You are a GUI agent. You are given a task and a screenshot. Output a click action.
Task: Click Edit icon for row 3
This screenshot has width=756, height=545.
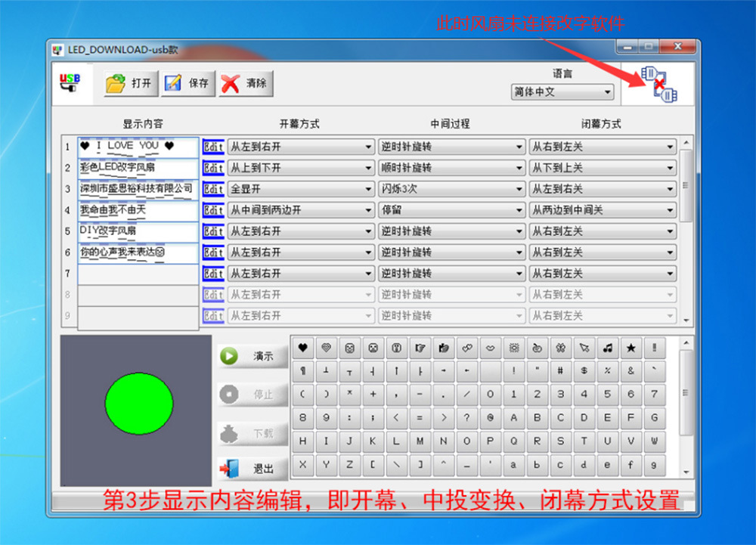point(213,189)
